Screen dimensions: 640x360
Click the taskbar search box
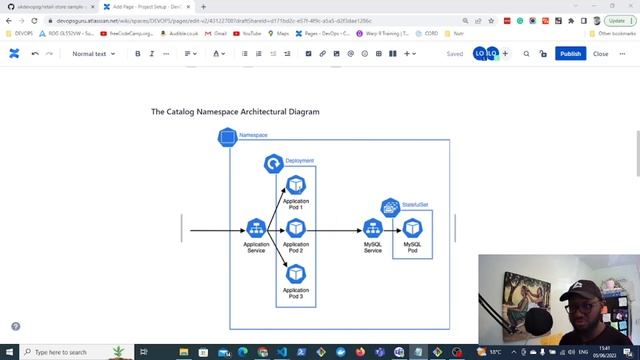(x=76, y=352)
